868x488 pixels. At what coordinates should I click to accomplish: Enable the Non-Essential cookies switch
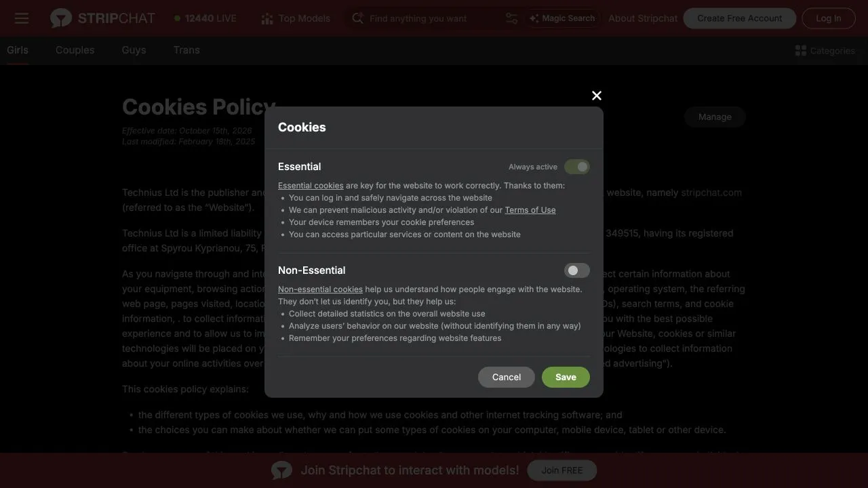pos(577,270)
